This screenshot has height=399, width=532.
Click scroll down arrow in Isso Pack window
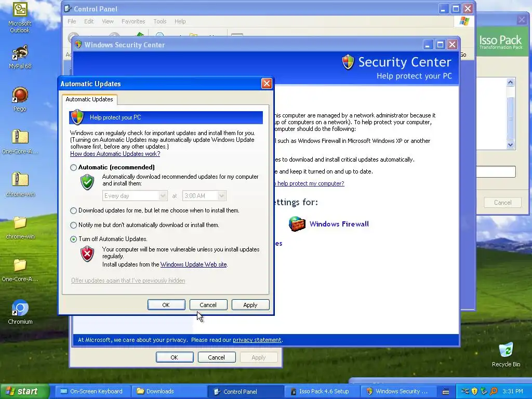coord(510,145)
